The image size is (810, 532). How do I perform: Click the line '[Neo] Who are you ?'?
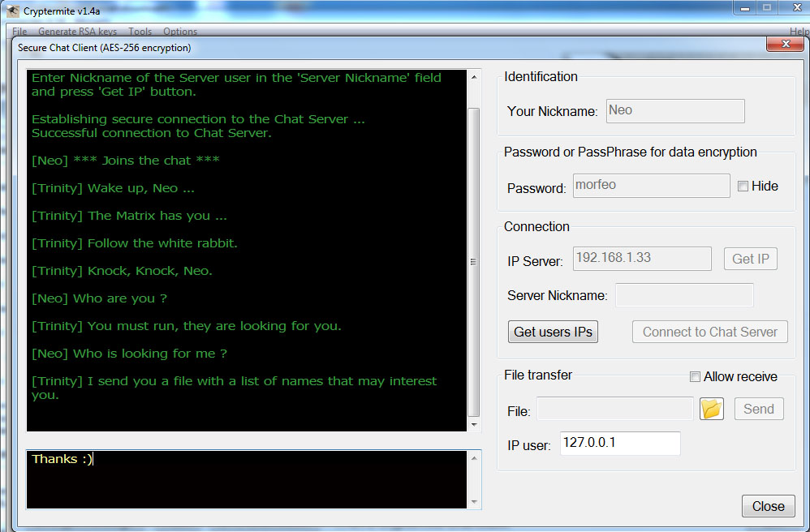[99, 298]
